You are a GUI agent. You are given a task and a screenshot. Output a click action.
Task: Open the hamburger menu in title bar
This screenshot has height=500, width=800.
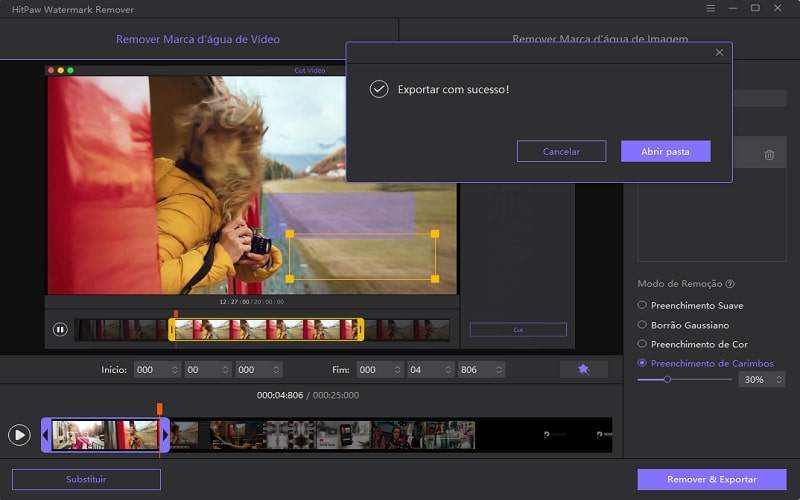(x=710, y=9)
